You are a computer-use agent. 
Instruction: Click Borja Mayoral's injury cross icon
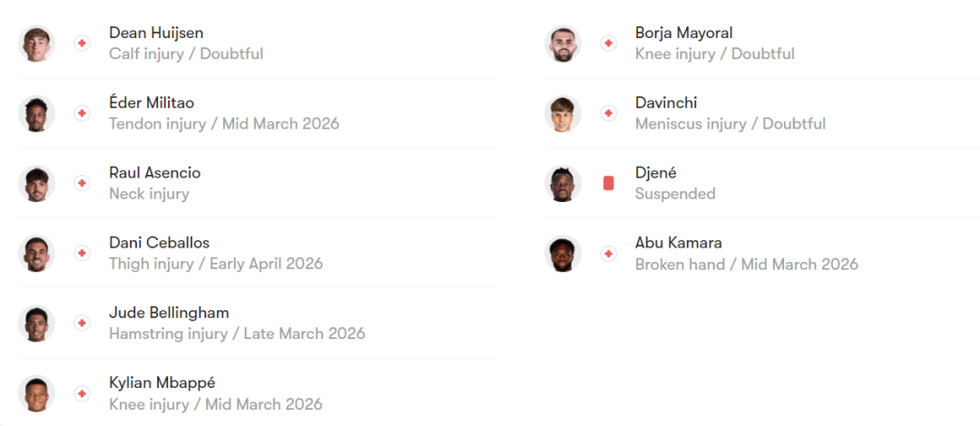point(608,44)
